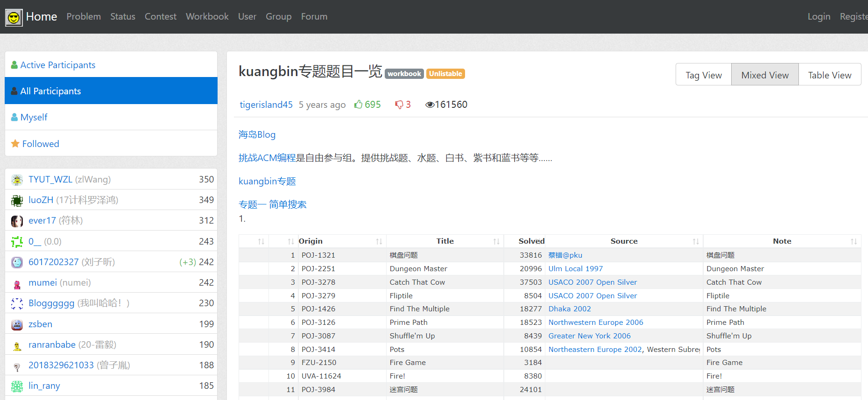Image resolution: width=868 pixels, height=400 pixels.
Task: Select the Mixed View option
Action: pyautogui.click(x=764, y=75)
